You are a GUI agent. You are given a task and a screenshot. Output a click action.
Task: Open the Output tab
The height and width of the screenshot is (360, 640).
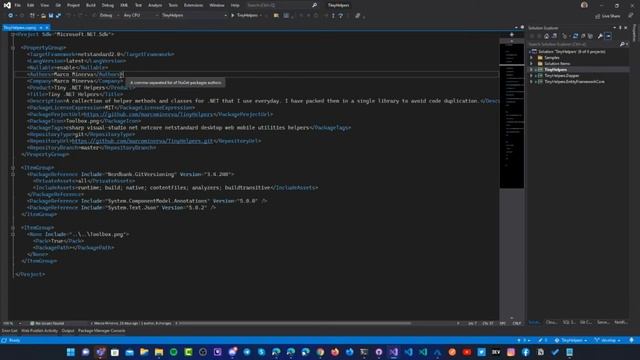pyautogui.click(x=68, y=331)
